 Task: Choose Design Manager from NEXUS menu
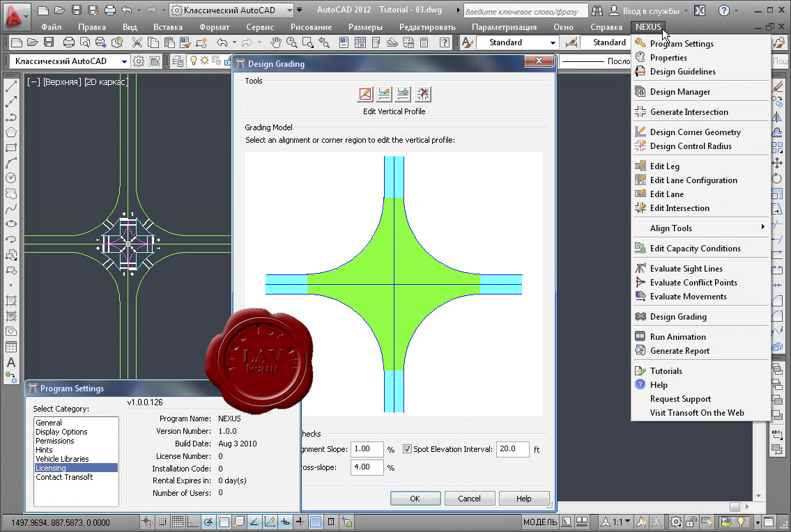(x=700, y=92)
